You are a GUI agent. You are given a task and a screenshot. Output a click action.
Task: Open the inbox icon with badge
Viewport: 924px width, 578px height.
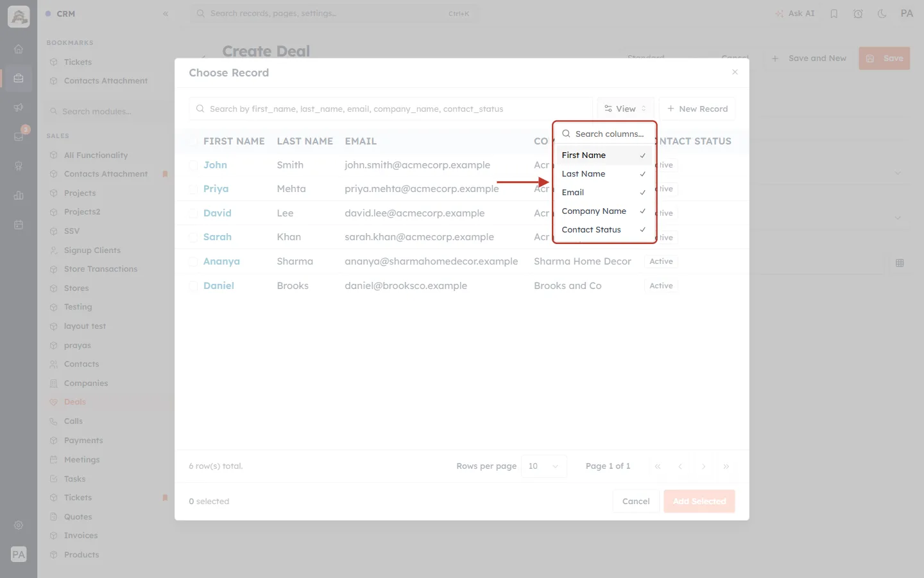[x=19, y=136]
